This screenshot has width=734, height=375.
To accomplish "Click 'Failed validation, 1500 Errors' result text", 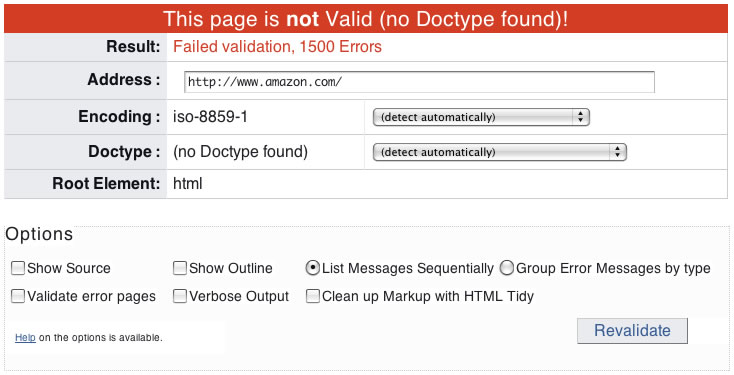I will tap(277, 47).
